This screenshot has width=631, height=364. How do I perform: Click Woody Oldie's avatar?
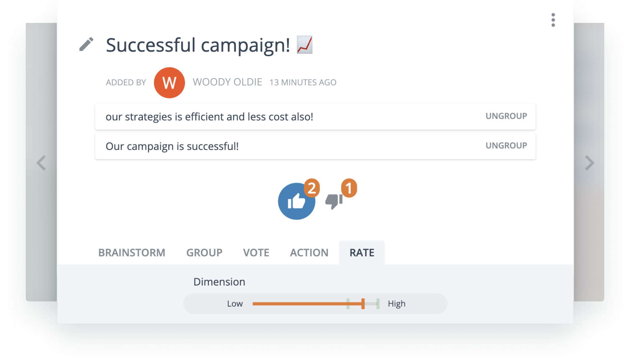point(169,82)
